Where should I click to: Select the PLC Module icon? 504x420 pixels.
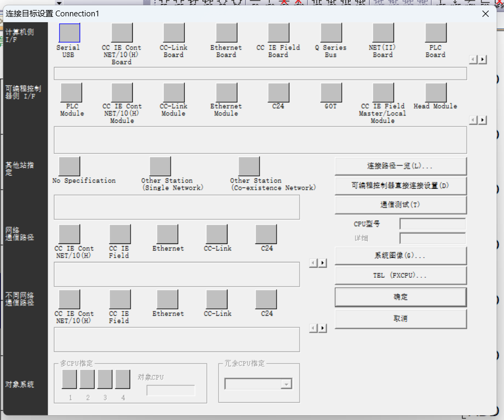pyautogui.click(x=72, y=93)
